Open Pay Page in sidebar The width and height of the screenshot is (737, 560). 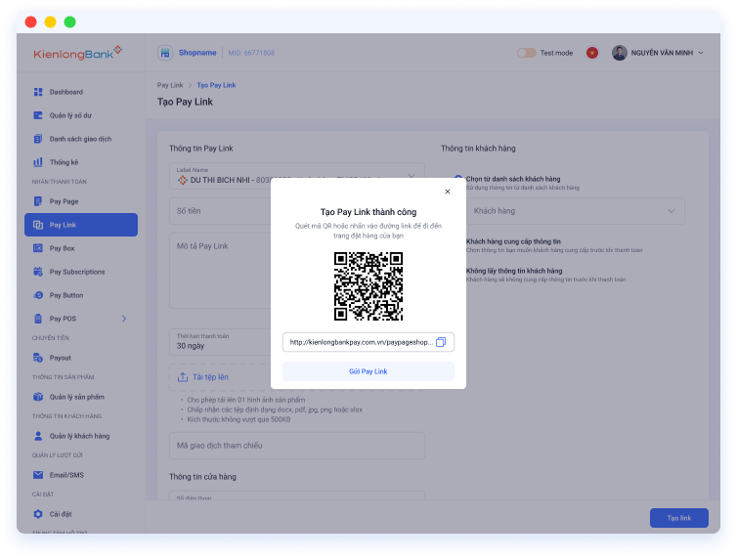coord(81,201)
